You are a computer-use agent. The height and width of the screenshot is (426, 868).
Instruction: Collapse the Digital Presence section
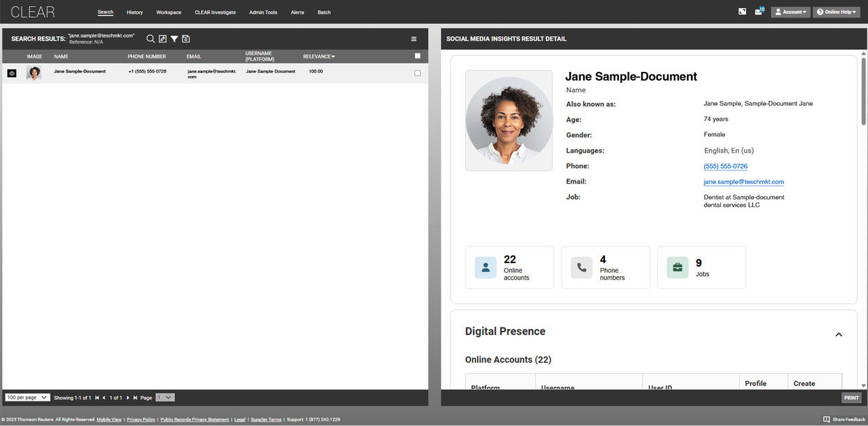[x=838, y=334]
